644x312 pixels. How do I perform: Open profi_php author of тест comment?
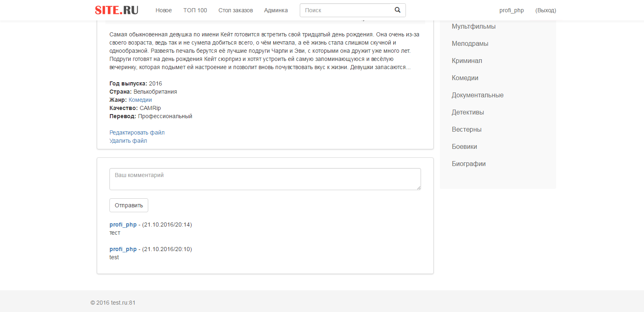[123, 224]
